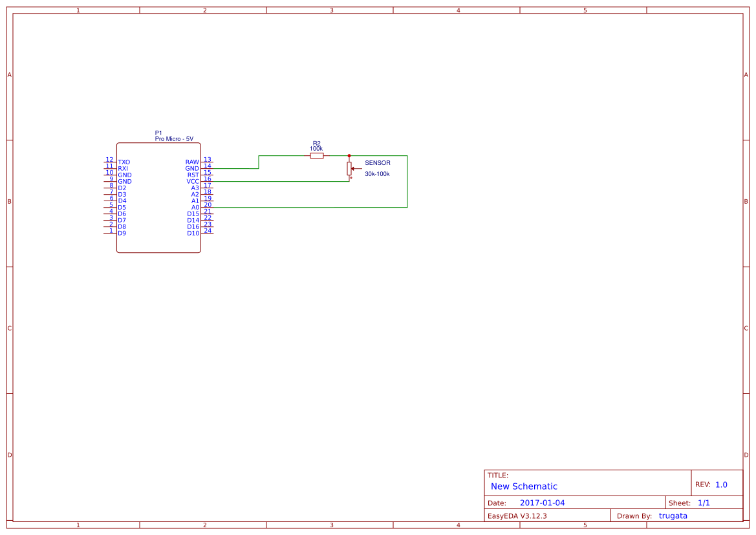The width and height of the screenshot is (756, 535).
Task: Click the '30k-100k' value label
Action: 377,174
